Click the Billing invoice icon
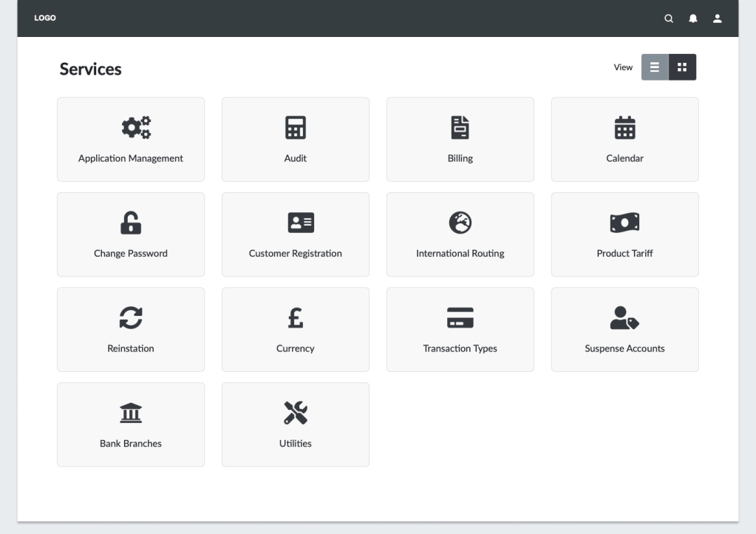 [x=460, y=127]
